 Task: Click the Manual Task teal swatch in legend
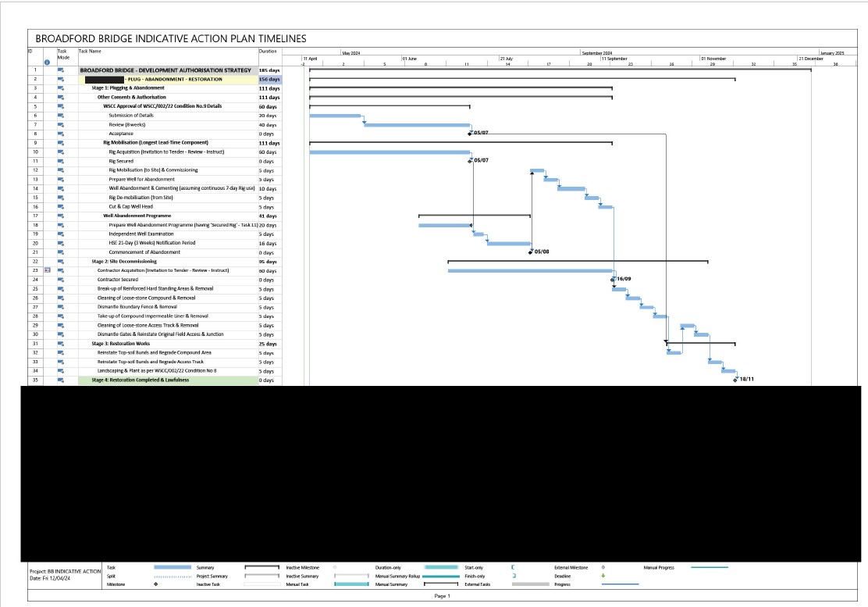click(x=350, y=584)
